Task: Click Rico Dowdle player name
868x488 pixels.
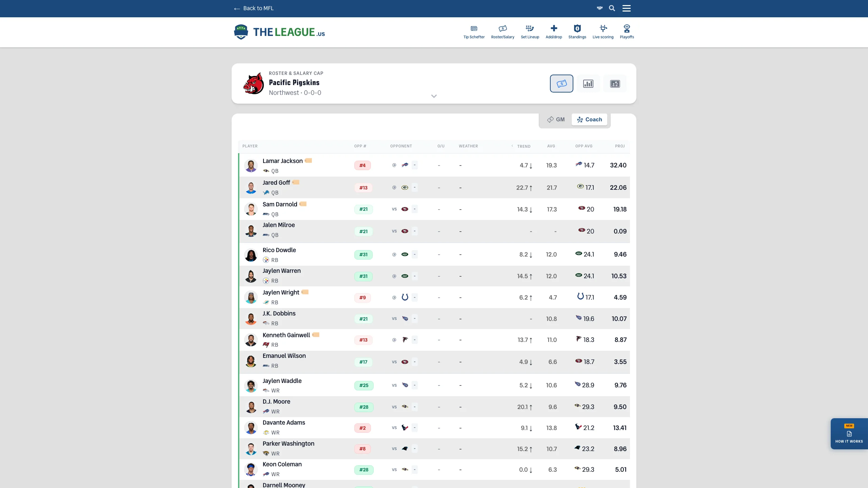Action: [279, 250]
